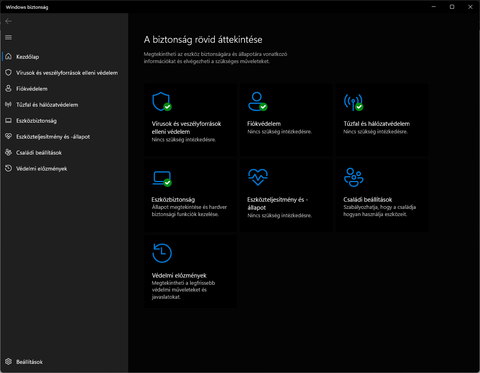Go back with the back arrow
480x373 pixels.
(9, 21)
